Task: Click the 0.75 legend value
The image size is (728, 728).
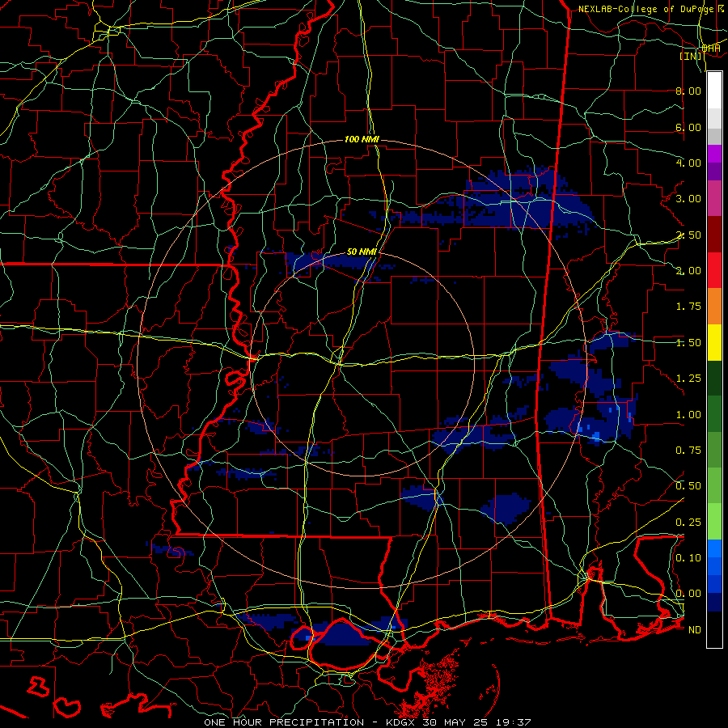Action: click(x=688, y=451)
